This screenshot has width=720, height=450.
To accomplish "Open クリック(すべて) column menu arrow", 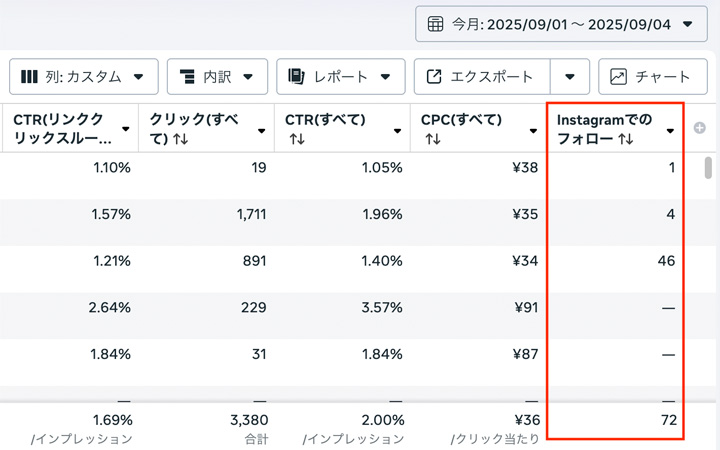I will click(x=262, y=131).
